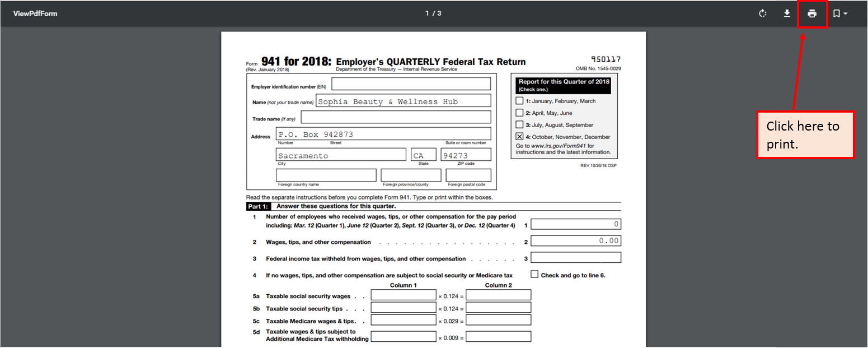This screenshot has height=348, width=868.
Task: Click the 'Report for this Quarter of 2018' heading
Action: [x=564, y=82]
